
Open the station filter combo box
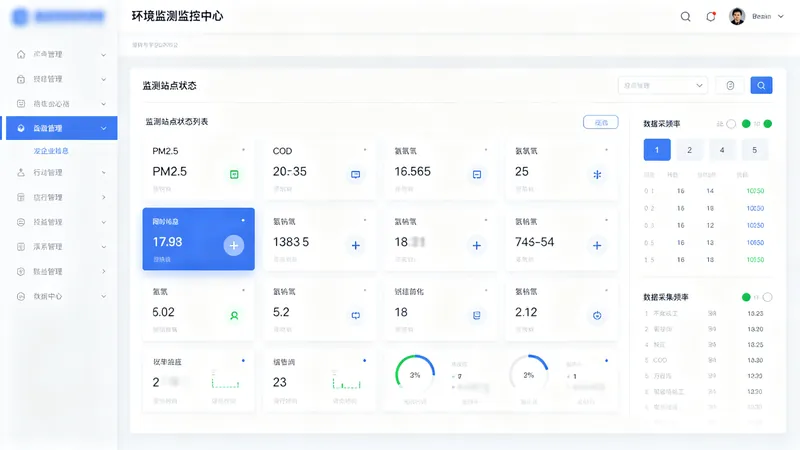[x=662, y=85]
